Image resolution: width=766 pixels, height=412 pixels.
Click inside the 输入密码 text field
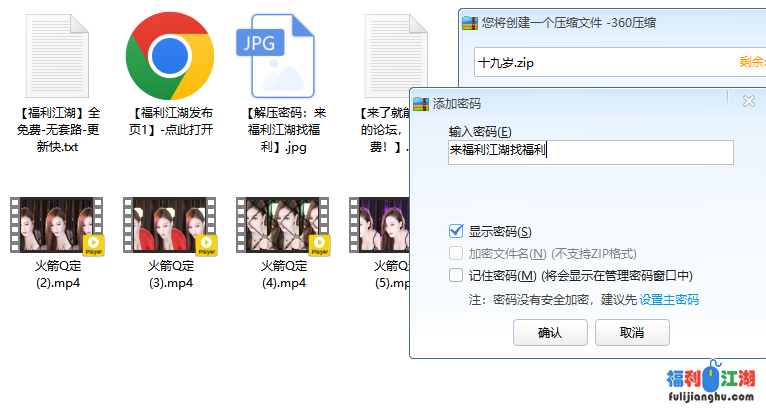point(590,152)
